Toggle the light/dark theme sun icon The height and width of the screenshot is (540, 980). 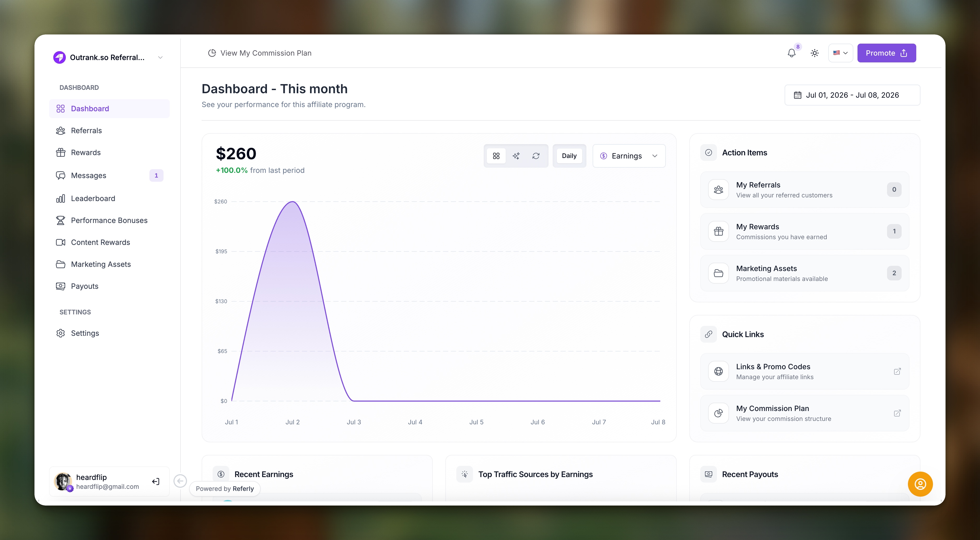pos(814,53)
